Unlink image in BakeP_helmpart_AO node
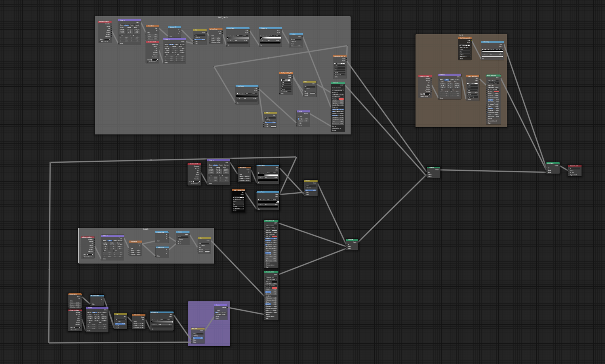Image resolution: width=605 pixels, height=364 pixels. click(470, 45)
